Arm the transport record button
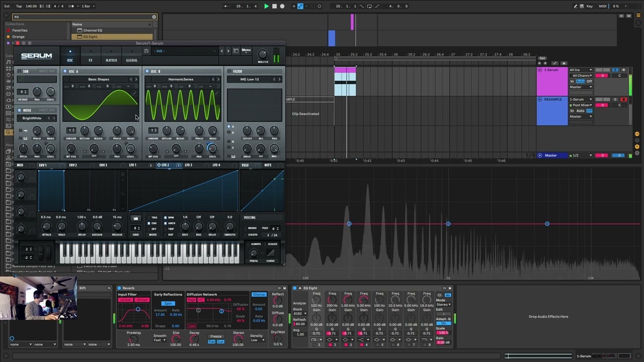644x362 pixels. (282, 7)
